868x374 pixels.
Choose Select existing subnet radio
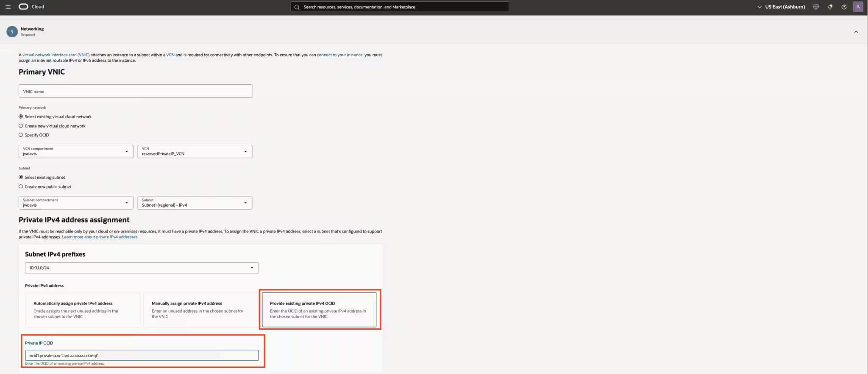coord(21,177)
